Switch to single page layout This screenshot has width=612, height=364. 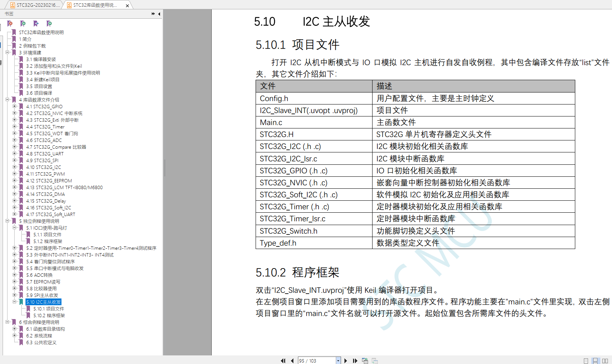(x=586, y=361)
